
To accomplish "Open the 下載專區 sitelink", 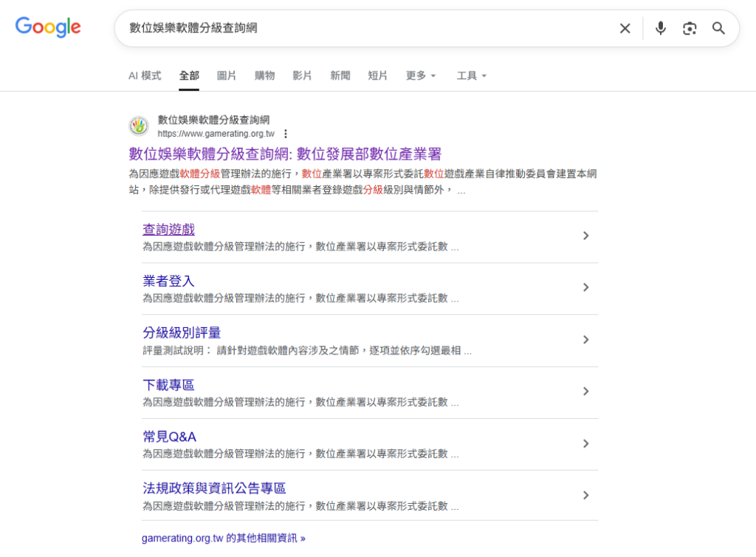I will [x=169, y=385].
